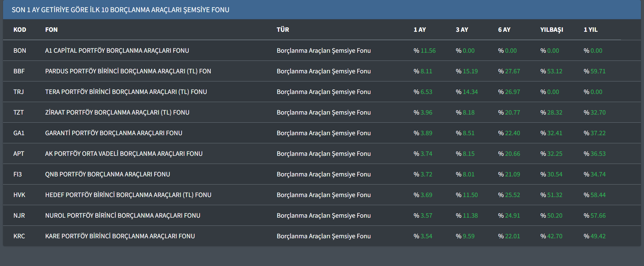The height and width of the screenshot is (266, 644).
Task: Click the FON column header
Action: pyautogui.click(x=51, y=30)
